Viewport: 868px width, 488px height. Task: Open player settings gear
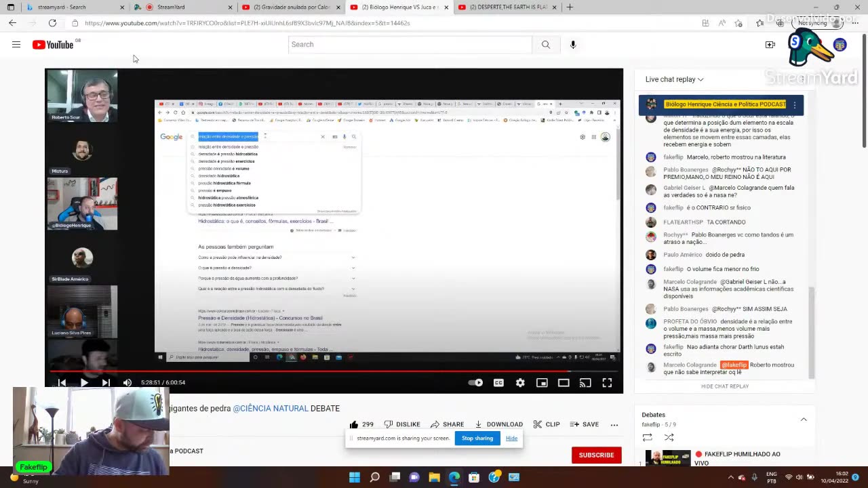coord(520,382)
